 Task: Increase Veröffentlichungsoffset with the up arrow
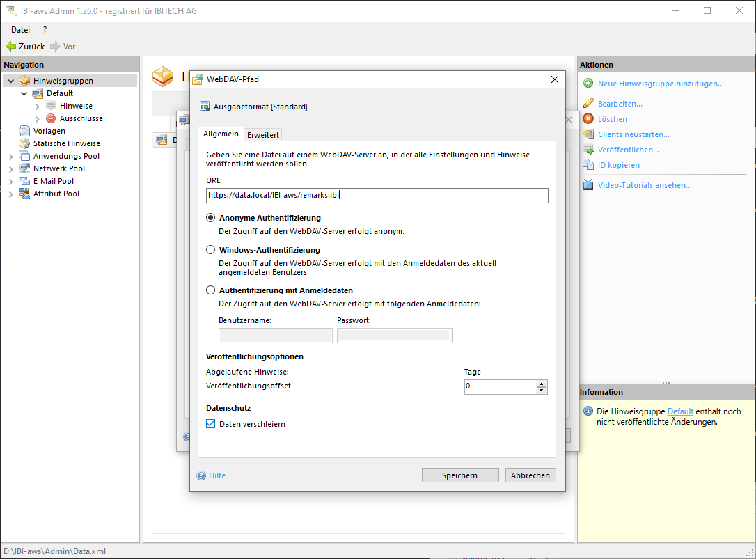[x=542, y=383]
